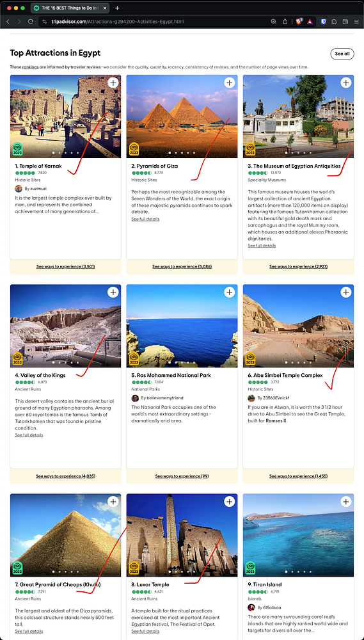The width and height of the screenshot is (364, 640).
Task: Save Tiran Island using its plus icon
Action: [345, 501]
